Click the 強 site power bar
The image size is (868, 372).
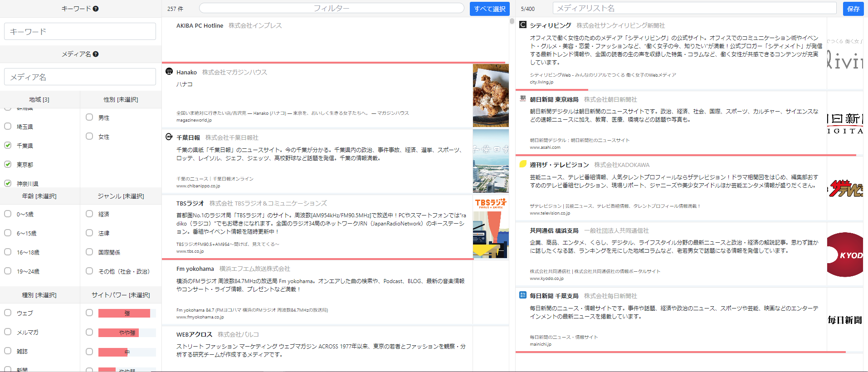(127, 313)
